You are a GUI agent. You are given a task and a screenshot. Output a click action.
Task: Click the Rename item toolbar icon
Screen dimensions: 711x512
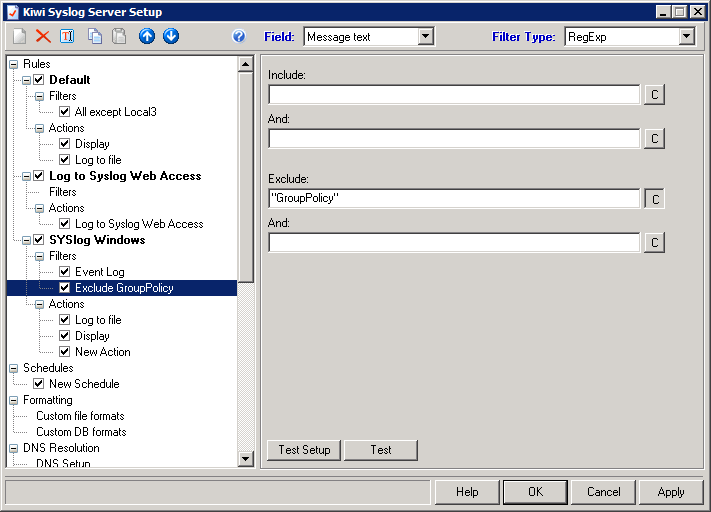[x=67, y=36]
